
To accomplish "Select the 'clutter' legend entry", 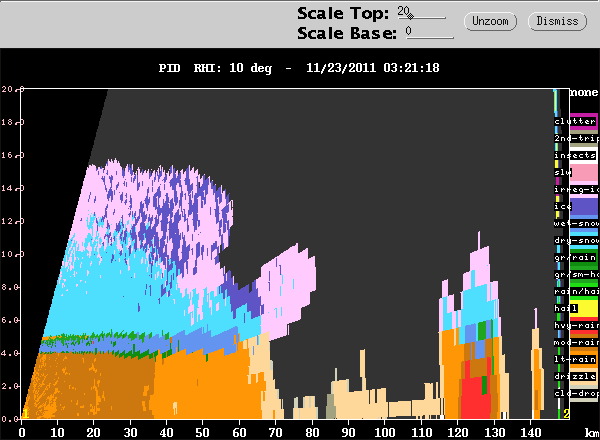I will pyautogui.click(x=575, y=121).
